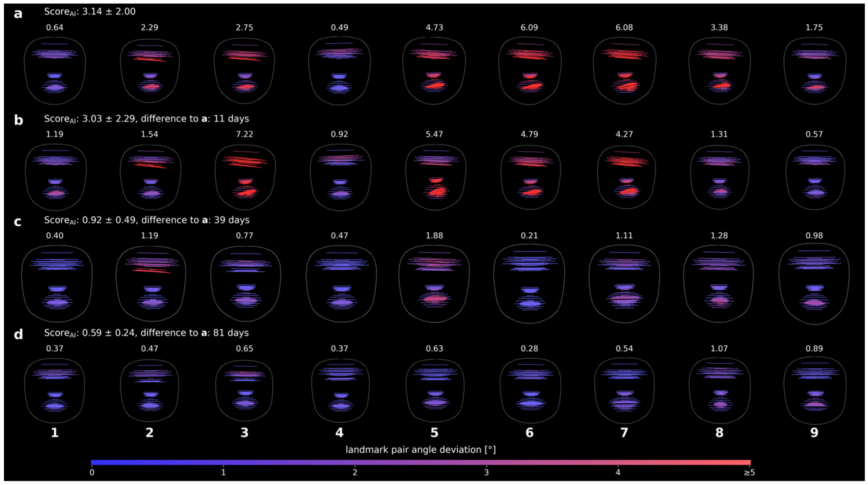Click the bold panel letter b
This screenshot has height=485, width=868.
click(18, 120)
